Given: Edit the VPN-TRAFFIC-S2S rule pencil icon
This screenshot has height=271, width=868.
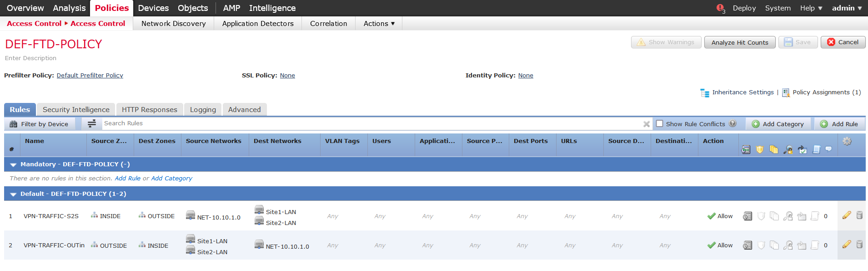Looking at the screenshot, I should [x=846, y=215].
